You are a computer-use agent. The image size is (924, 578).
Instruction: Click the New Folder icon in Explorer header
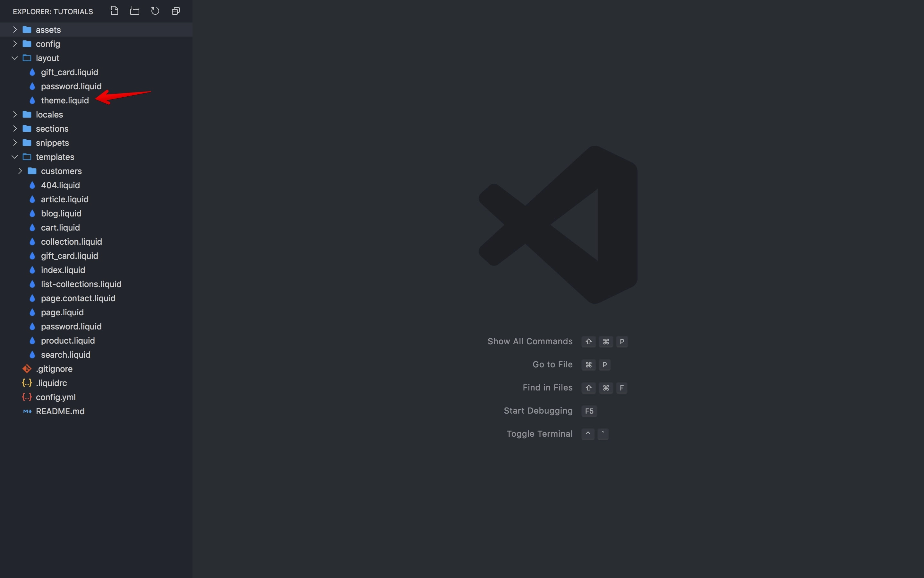click(x=134, y=11)
